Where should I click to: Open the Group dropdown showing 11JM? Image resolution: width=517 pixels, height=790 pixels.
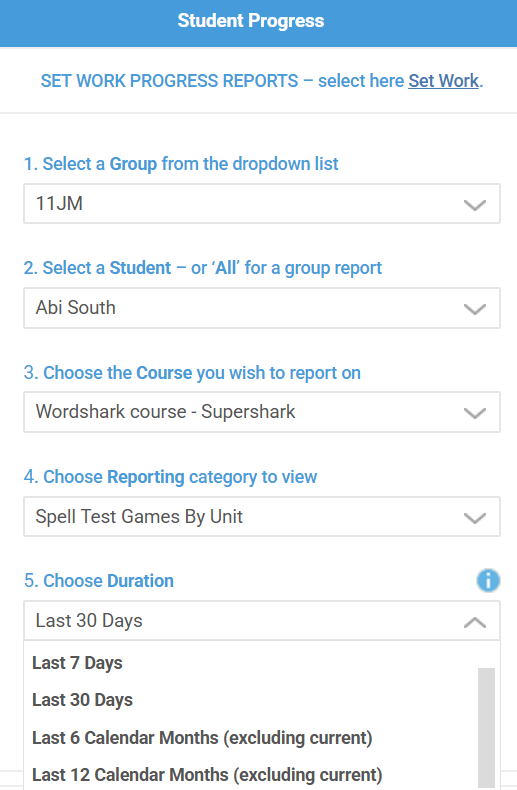pos(262,204)
